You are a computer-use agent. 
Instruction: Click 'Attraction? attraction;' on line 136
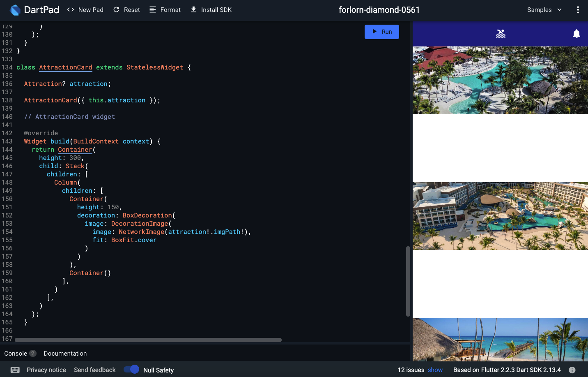pos(67,84)
